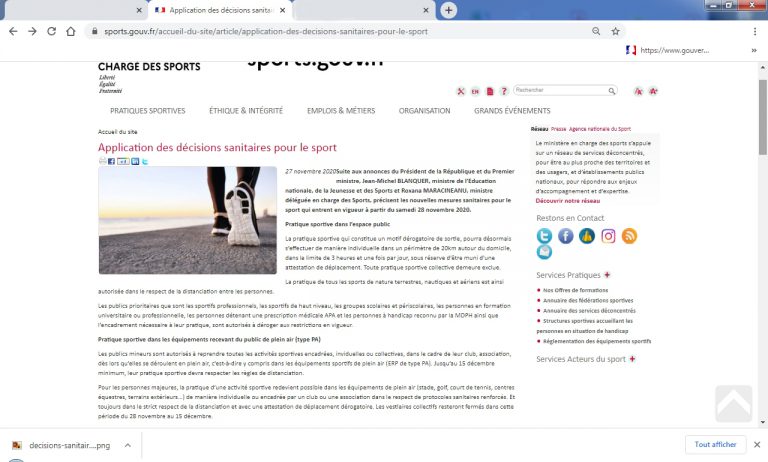Click the Instagram icon in the sidebar
This screenshot has width=768, height=462.
click(608, 236)
